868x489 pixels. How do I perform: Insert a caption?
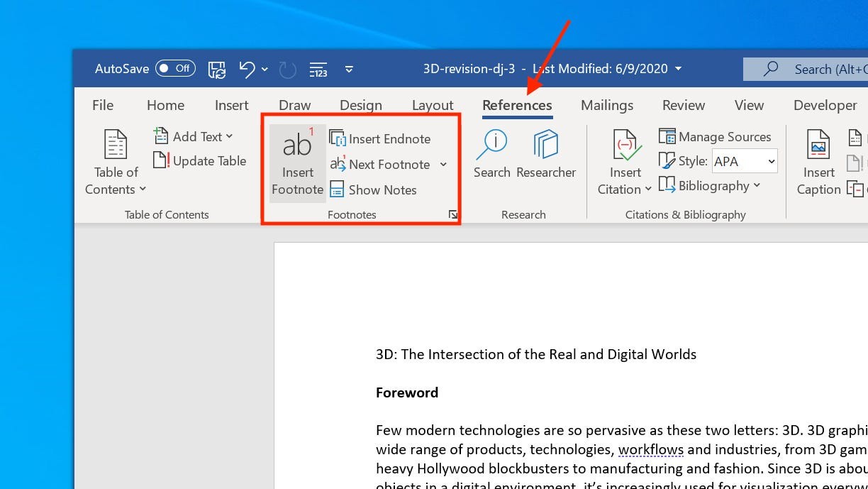818,162
